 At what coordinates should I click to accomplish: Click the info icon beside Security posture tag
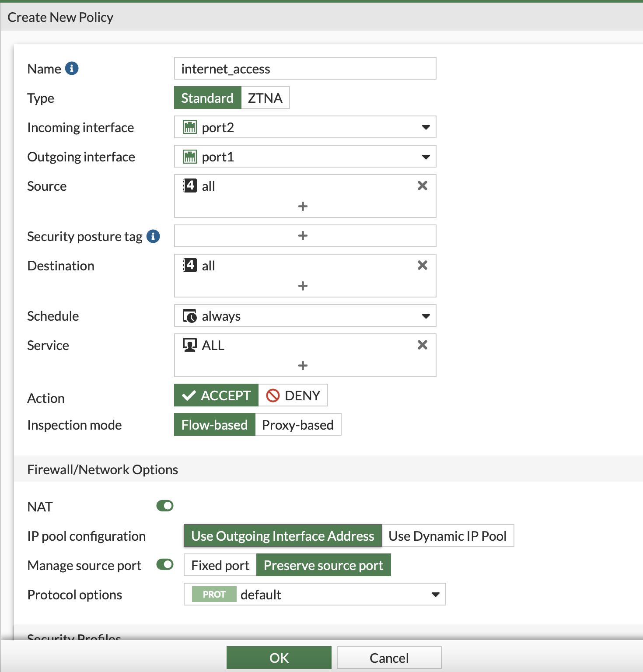153,236
